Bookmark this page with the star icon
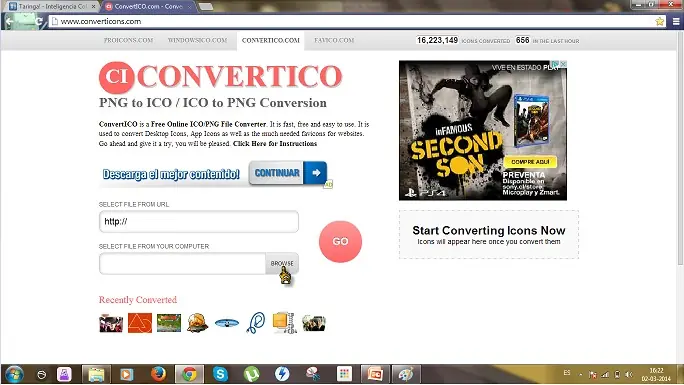 coord(660,21)
